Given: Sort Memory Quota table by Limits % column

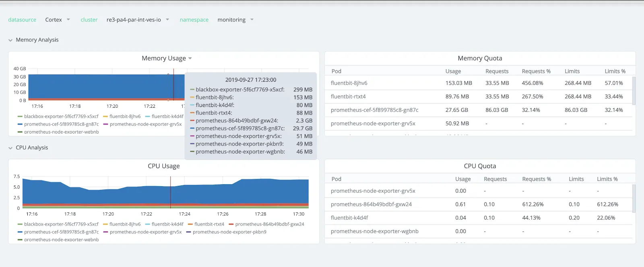Looking at the screenshot, I should pyautogui.click(x=615, y=71).
